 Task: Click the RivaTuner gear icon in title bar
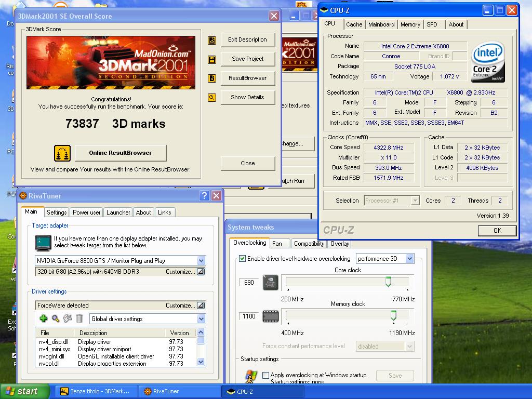click(x=23, y=195)
